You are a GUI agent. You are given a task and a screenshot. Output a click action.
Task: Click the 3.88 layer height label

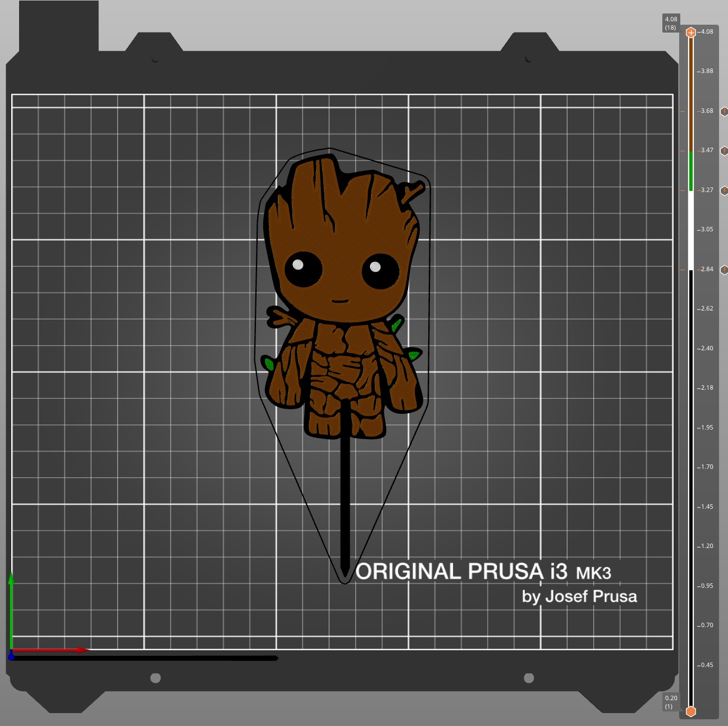(x=706, y=71)
